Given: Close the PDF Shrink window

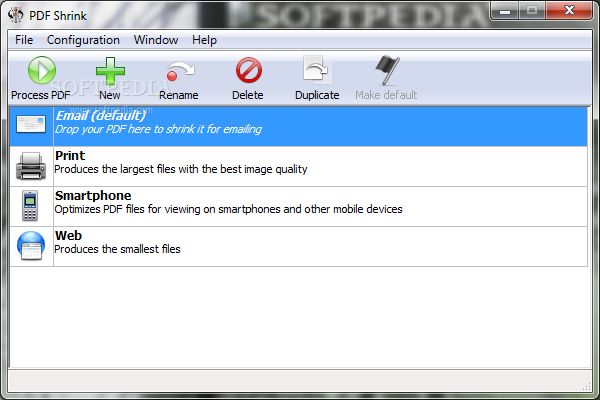Looking at the screenshot, I should tap(569, 11).
